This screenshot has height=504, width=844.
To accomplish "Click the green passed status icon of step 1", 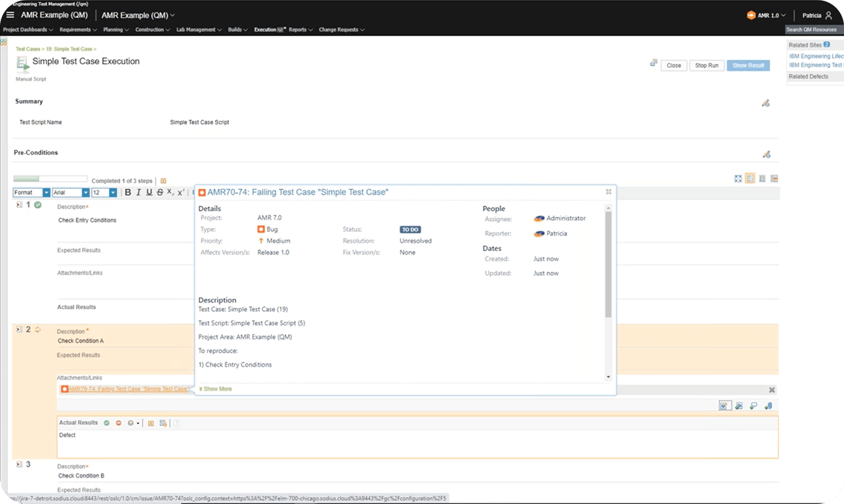I will coord(38,205).
